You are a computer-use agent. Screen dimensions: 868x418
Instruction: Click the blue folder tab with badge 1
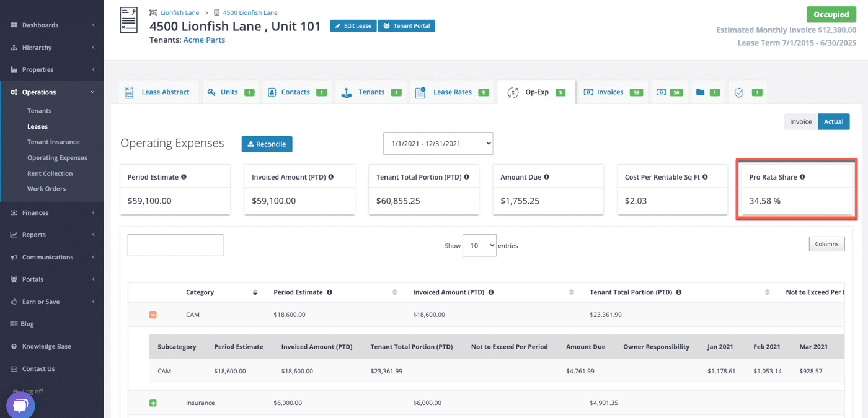706,92
